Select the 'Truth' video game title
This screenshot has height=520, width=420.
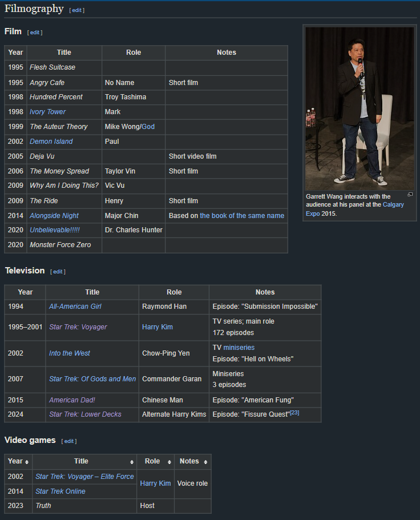pos(43,505)
